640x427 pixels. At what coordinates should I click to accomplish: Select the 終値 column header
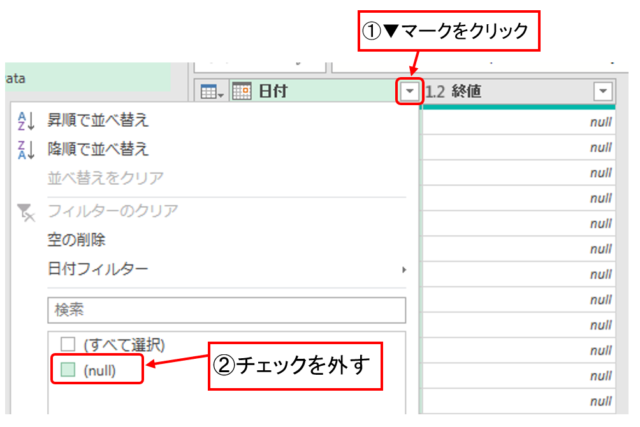click(x=518, y=91)
